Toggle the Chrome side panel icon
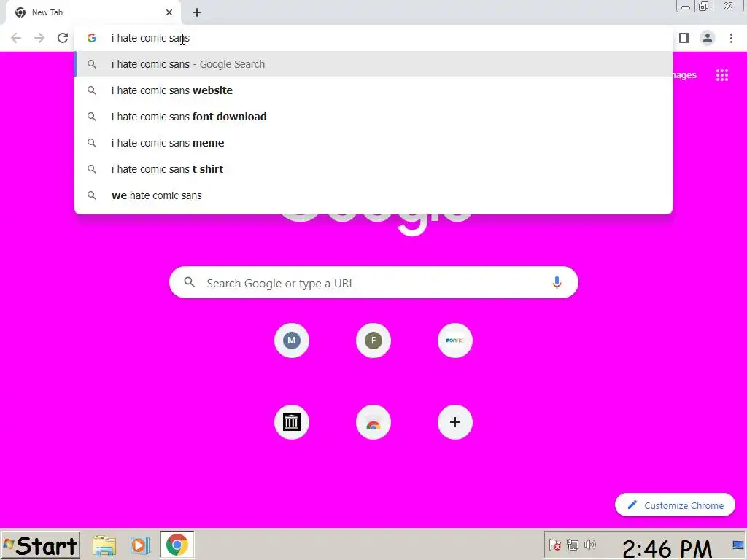Image resolution: width=747 pixels, height=560 pixels. (684, 38)
